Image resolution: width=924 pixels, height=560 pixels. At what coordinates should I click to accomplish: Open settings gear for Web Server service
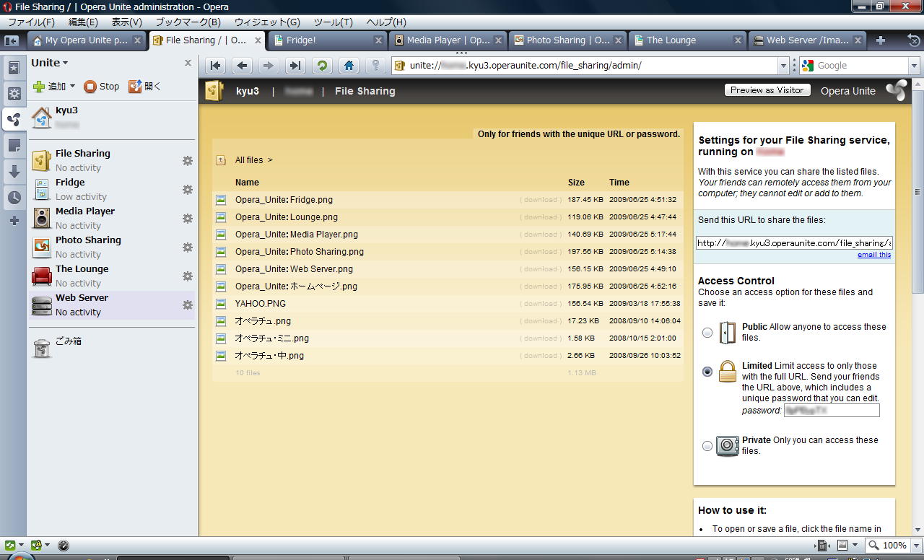[188, 305]
